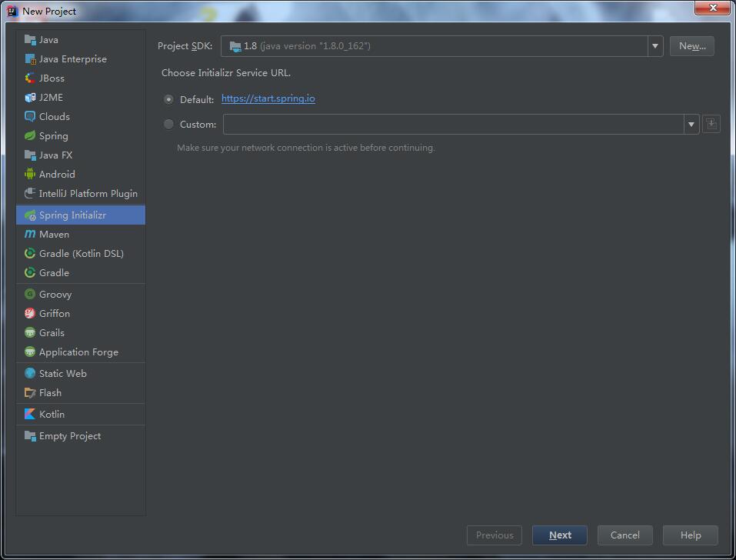Click the Spring leaf icon
Image resolution: width=736 pixels, height=560 pixels.
30,135
